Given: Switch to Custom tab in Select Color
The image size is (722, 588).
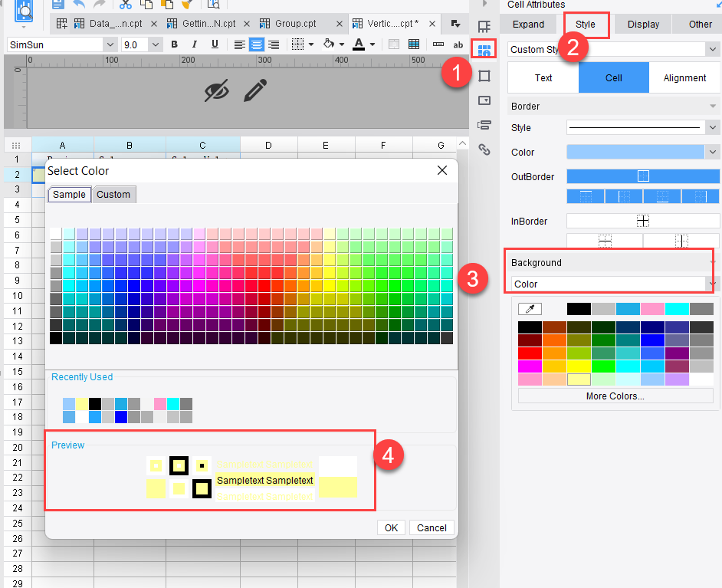Looking at the screenshot, I should pos(113,195).
